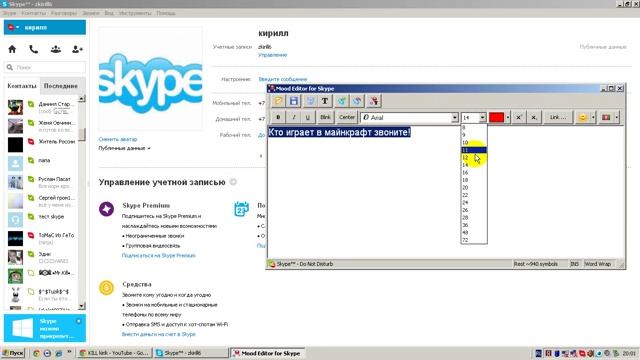Create a group with the people icon
Image resolution: width=640 pixels, height=360 pixels.
(56, 49)
